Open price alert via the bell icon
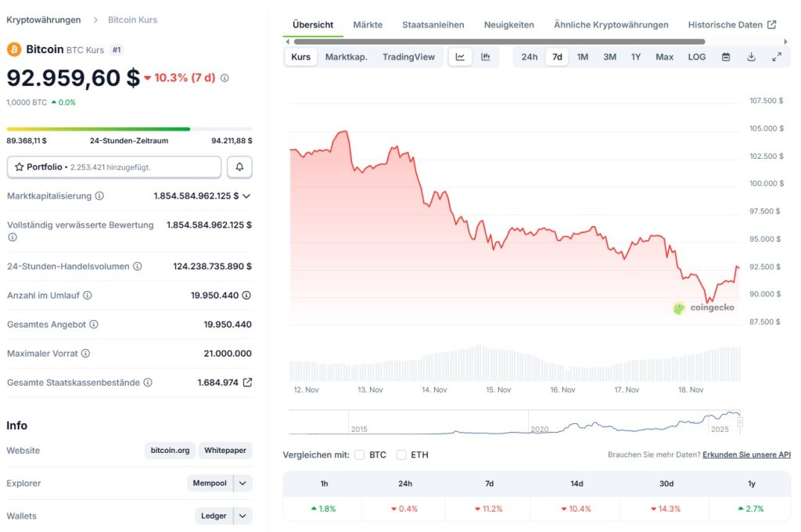 (239, 167)
